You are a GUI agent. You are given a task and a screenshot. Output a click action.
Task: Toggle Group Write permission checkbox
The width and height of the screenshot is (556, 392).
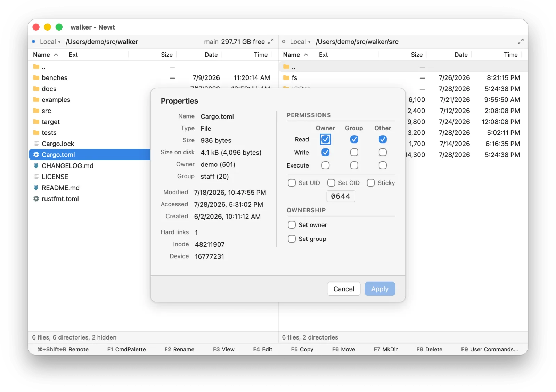pos(354,152)
